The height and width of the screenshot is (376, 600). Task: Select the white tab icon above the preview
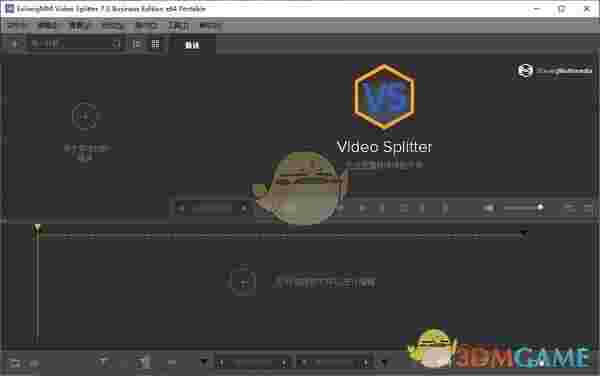click(x=192, y=45)
